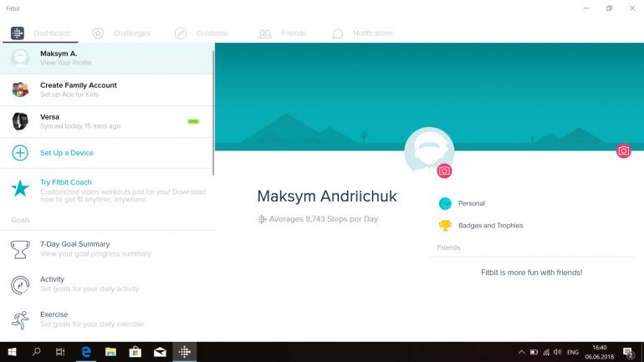Viewport: 644px width, 362px height.
Task: Open the 7-Day Goal Summary trophy icon
Action: click(20, 249)
